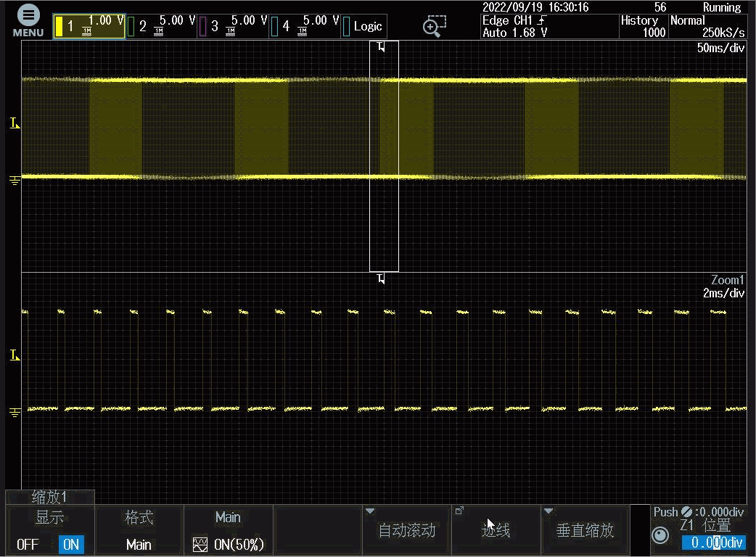The image size is (756, 557).
Task: Open the 迹线 trace selection popup
Action: pyautogui.click(x=496, y=530)
